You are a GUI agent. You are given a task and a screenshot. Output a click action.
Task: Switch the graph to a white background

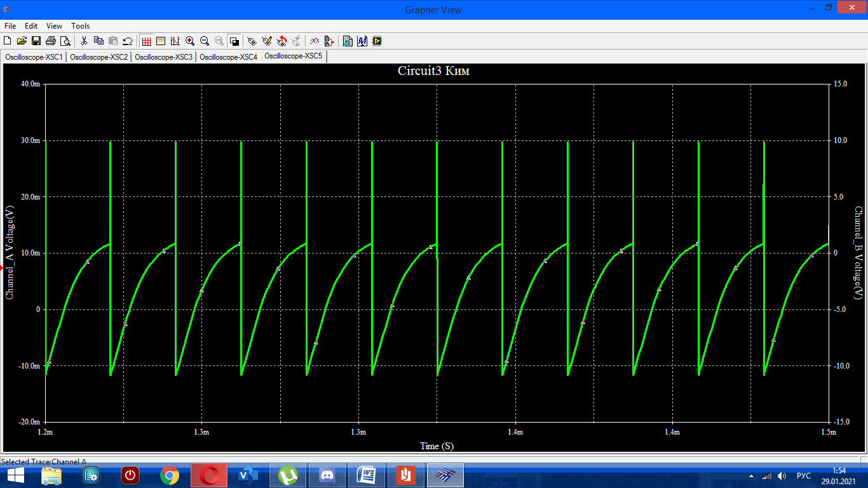click(x=234, y=41)
